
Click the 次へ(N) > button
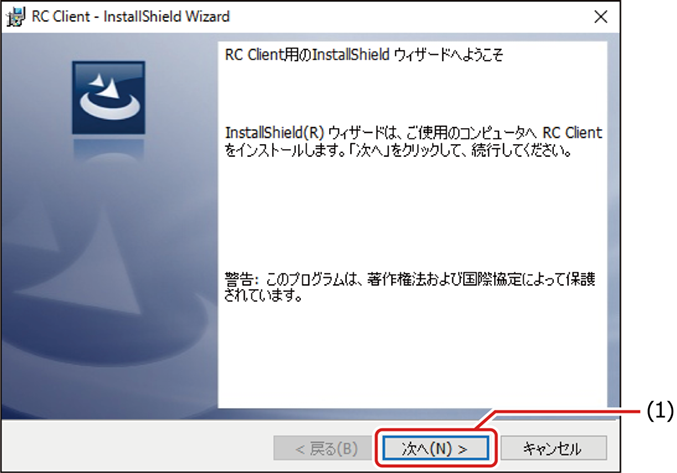point(436,448)
